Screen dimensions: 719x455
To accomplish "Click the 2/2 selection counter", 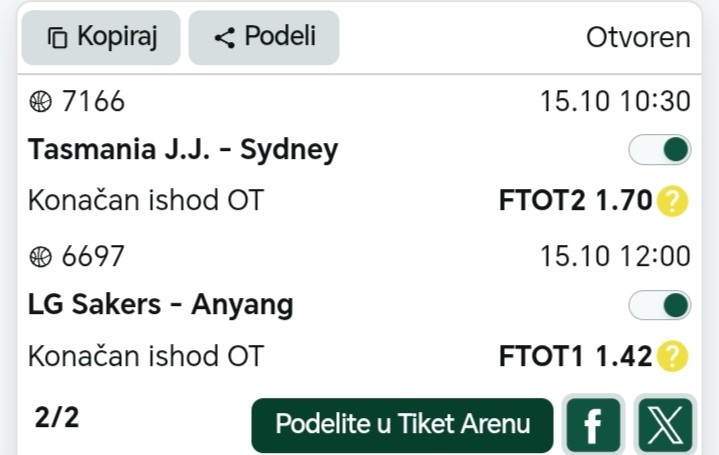I will click(56, 418).
